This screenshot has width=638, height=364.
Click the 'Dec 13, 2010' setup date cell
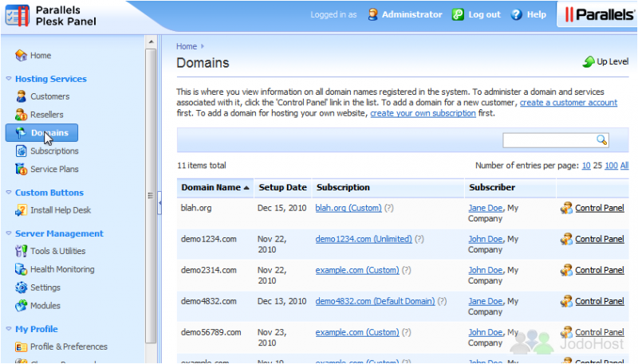click(282, 301)
